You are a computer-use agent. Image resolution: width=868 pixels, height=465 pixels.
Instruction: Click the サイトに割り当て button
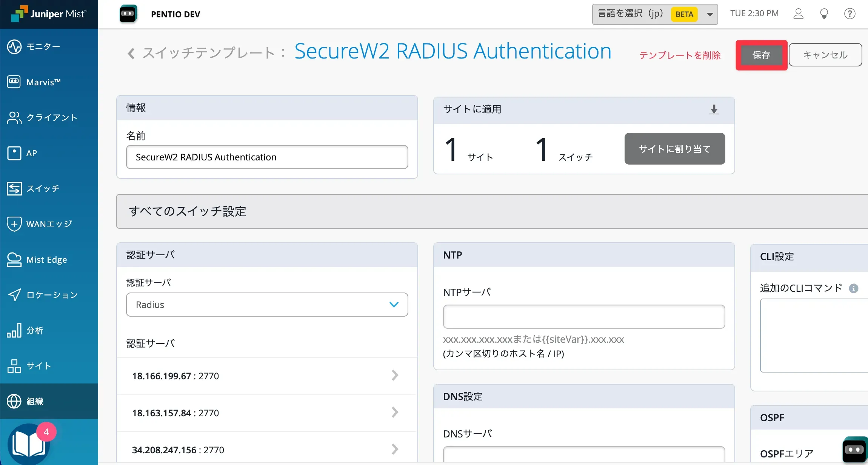click(x=674, y=149)
